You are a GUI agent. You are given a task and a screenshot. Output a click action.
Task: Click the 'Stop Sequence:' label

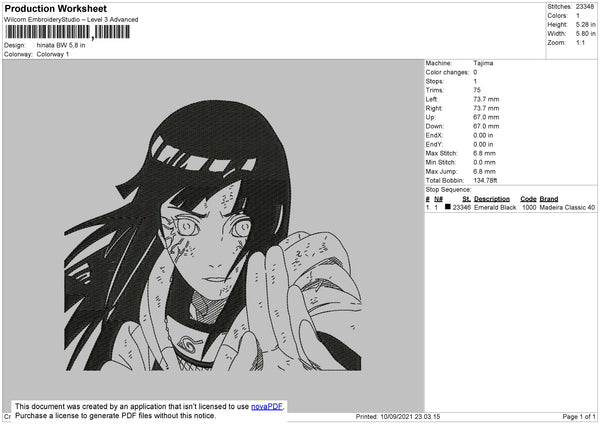(x=448, y=190)
